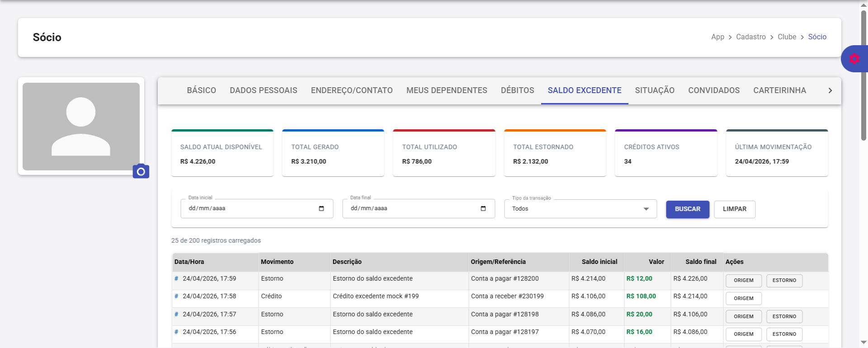Focus the Data final date field
868x348 pixels.
click(419, 209)
